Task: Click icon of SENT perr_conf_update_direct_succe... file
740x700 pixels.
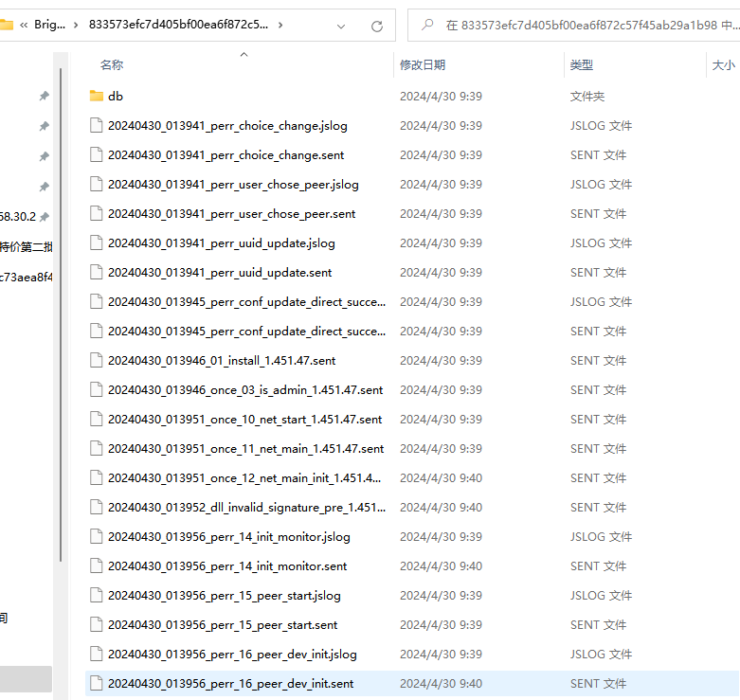Action: coord(97,332)
